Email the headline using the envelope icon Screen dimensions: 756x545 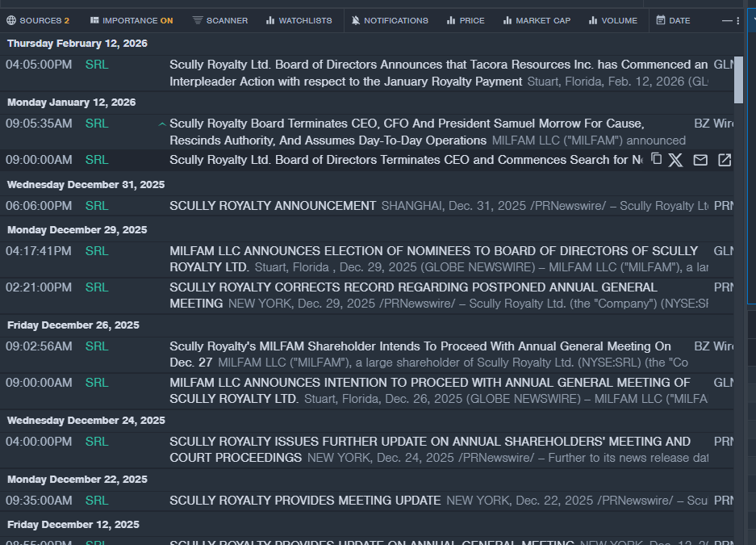click(x=700, y=160)
